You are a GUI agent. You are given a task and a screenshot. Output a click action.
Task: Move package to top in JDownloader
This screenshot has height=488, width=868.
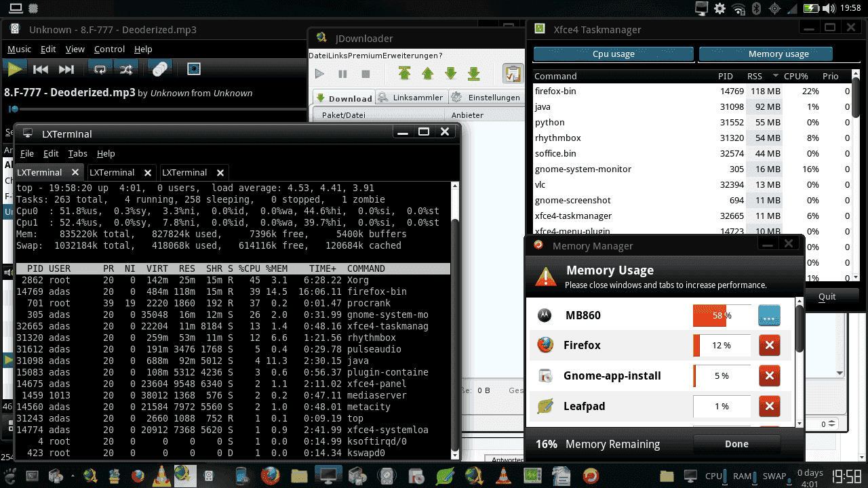click(404, 74)
